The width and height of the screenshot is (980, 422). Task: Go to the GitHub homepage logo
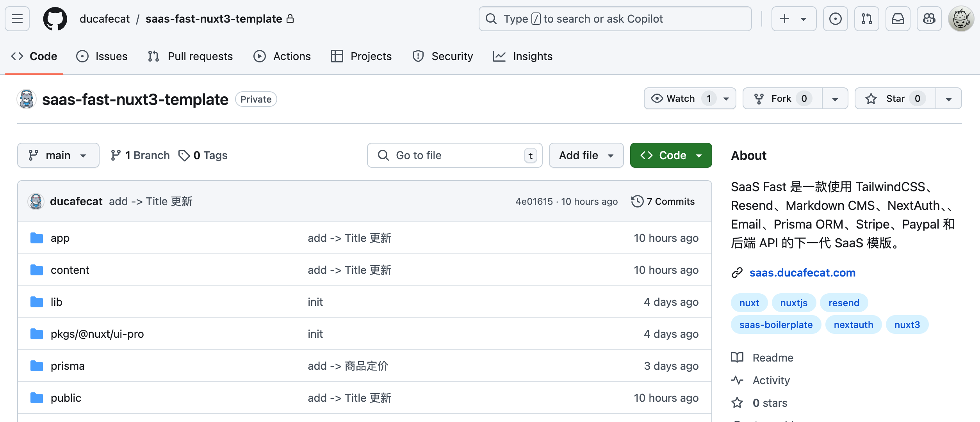(55, 19)
